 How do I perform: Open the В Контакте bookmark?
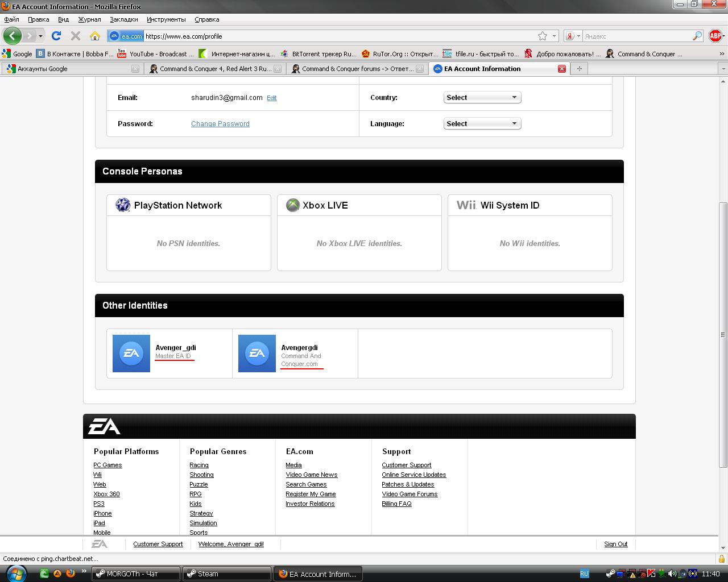click(x=75, y=54)
